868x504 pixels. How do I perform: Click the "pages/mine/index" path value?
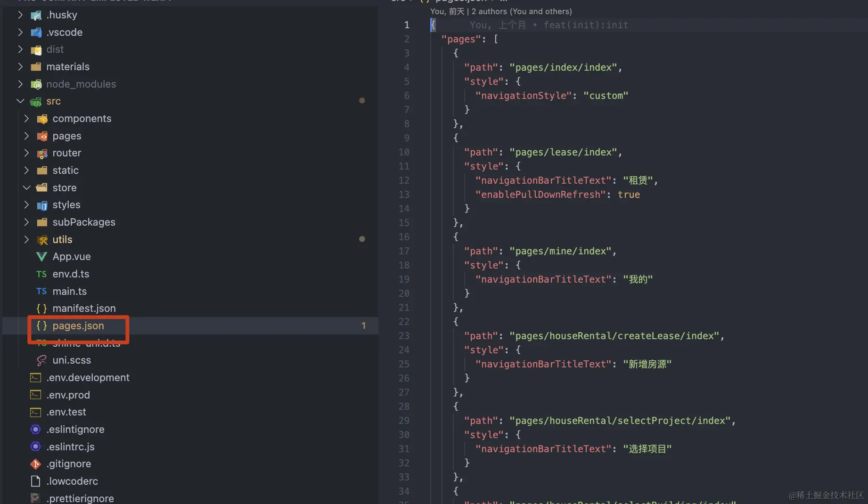click(x=560, y=251)
